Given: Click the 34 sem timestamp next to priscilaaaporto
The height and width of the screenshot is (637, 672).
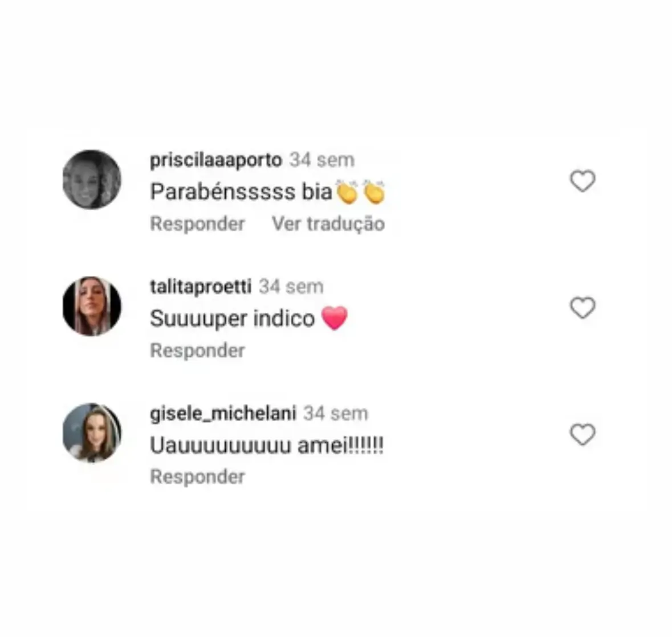Looking at the screenshot, I should [x=322, y=160].
